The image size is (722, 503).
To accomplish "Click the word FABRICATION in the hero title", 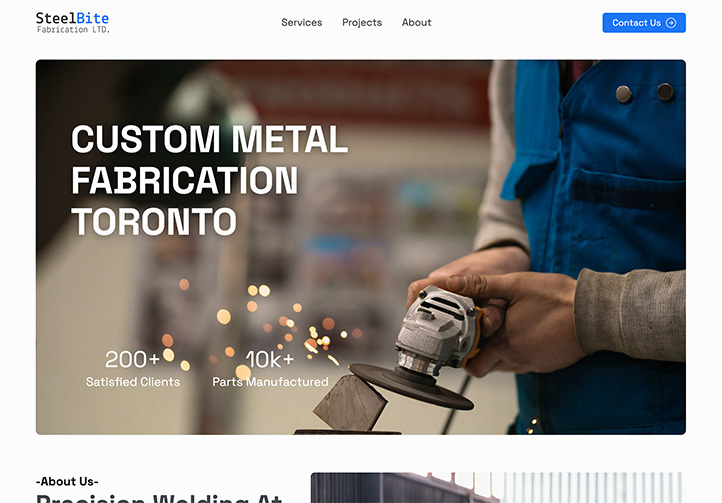I will 185,181.
